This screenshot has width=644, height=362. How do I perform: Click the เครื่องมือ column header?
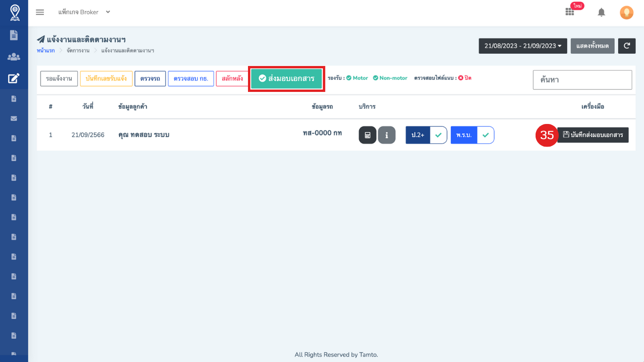[593, 107]
